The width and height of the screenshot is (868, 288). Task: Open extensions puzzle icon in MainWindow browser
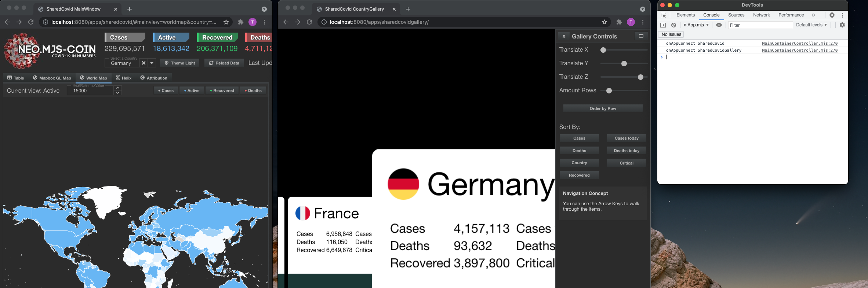[x=241, y=22]
